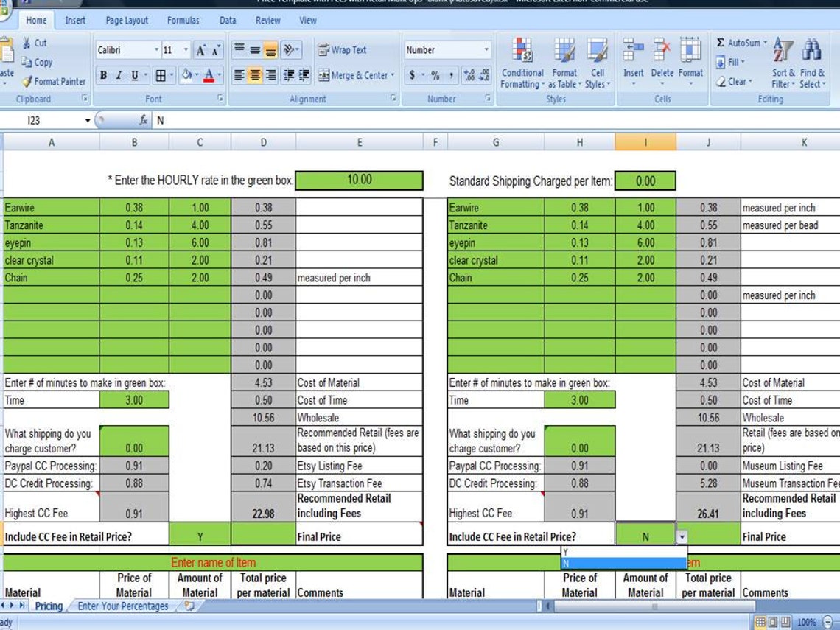Click the Delete cells icon
The width and height of the screenshot is (840, 630).
[x=662, y=51]
